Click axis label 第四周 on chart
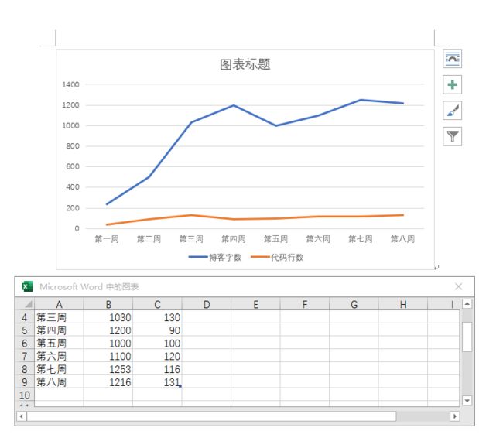Screen dimensions: 503x448 234,239
